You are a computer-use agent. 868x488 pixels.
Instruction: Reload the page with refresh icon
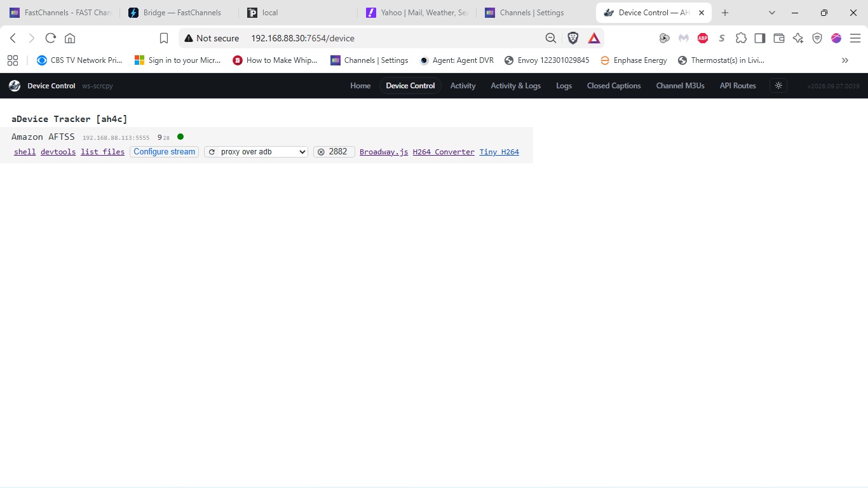coord(51,38)
